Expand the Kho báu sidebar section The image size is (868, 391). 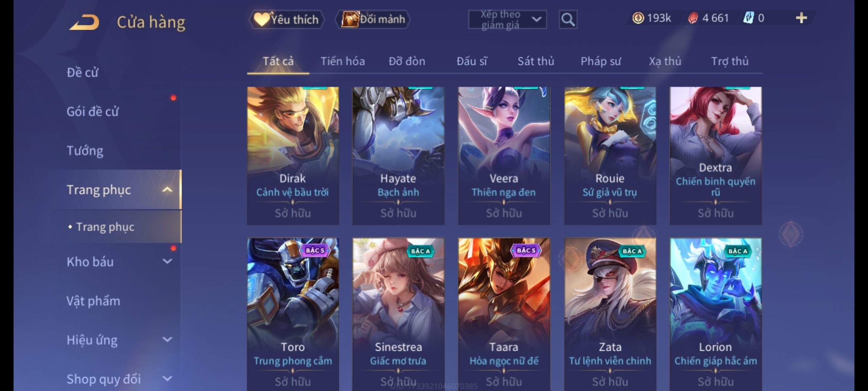point(167,261)
